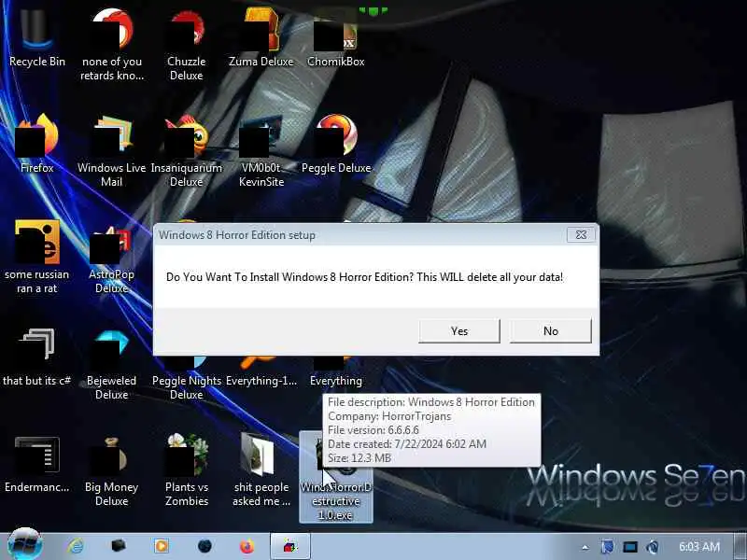Viewport: 747px width, 560px height.
Task: Select the AstroPop Deluxe desktop icon
Action: [x=112, y=259]
